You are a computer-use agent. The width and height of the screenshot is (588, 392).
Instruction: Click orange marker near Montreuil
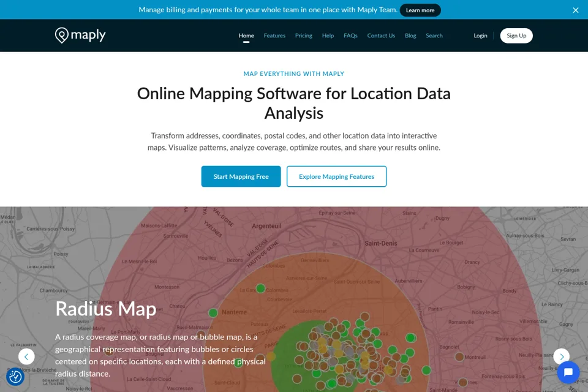click(x=459, y=356)
